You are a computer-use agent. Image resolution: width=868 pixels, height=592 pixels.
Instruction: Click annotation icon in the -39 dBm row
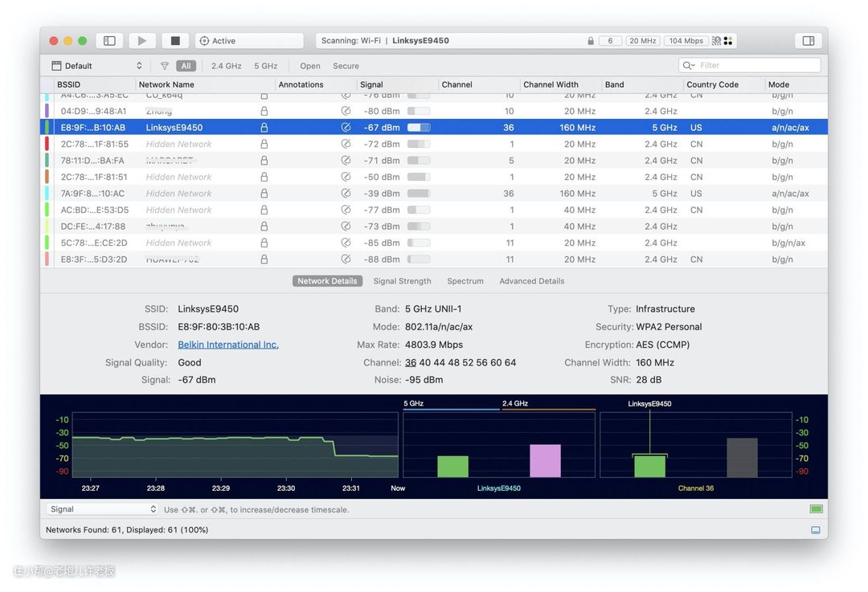click(x=346, y=194)
